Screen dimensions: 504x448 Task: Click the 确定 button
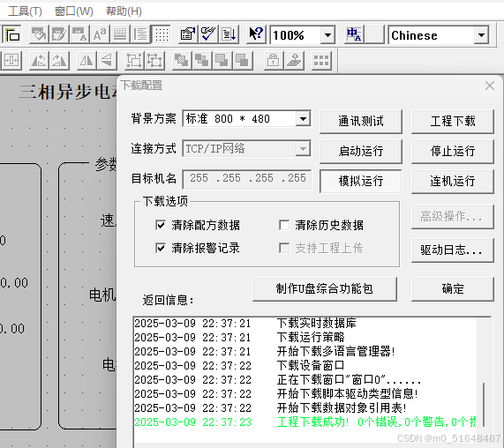pos(453,289)
